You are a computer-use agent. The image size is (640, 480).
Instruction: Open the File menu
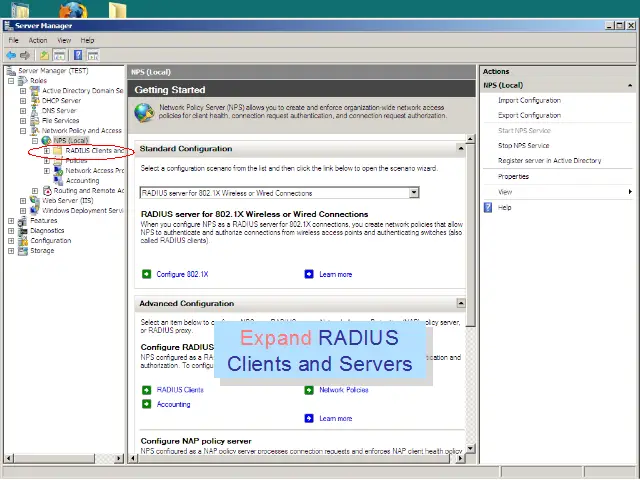[13, 40]
